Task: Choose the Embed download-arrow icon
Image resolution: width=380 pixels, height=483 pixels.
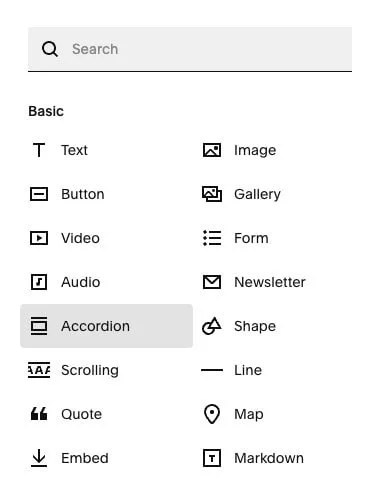Action: [x=39, y=458]
